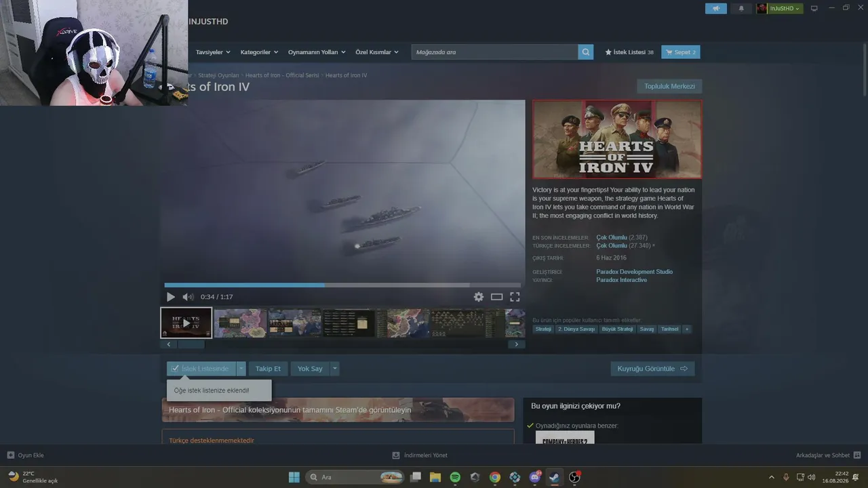The image size is (868, 488).
Task: Expand the Yok Say dropdown arrow
Action: [334, 369]
